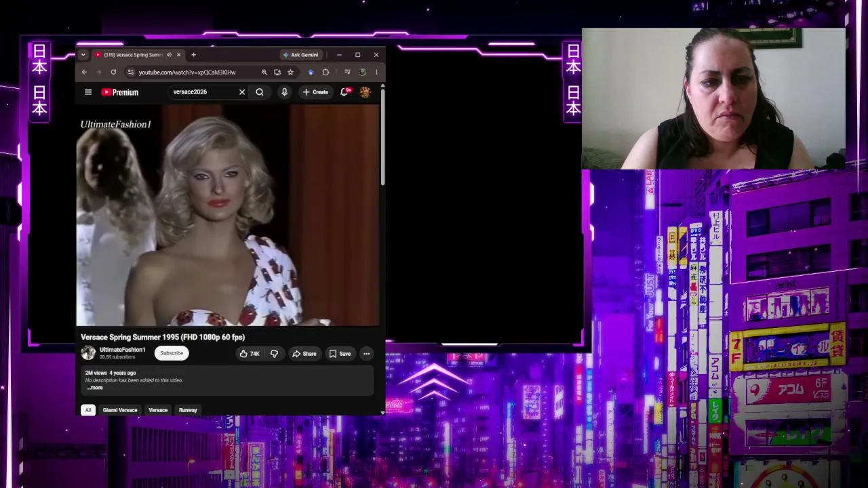Open the YouTube account avatar menu
Screen dimensions: 868x488
pos(365,92)
